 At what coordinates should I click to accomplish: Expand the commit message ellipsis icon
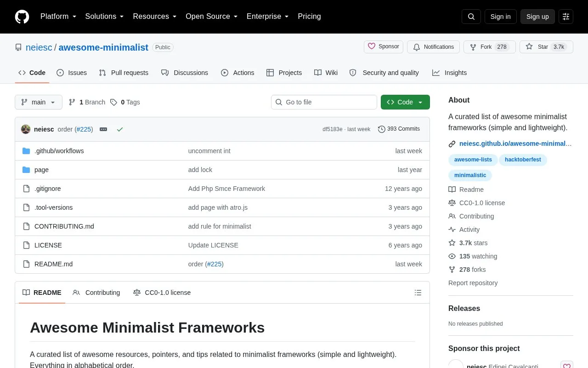click(x=103, y=129)
